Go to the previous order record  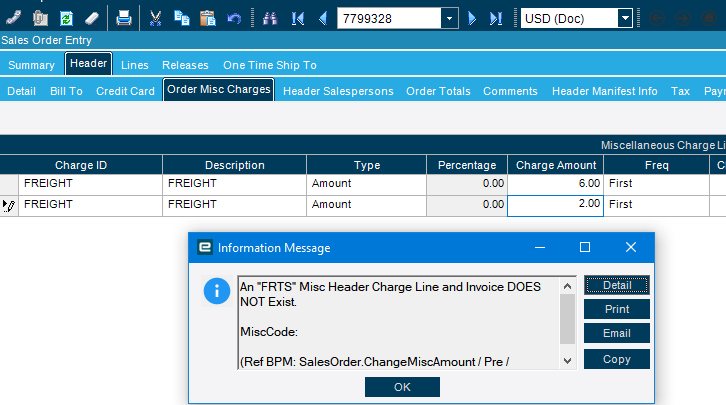click(x=323, y=19)
